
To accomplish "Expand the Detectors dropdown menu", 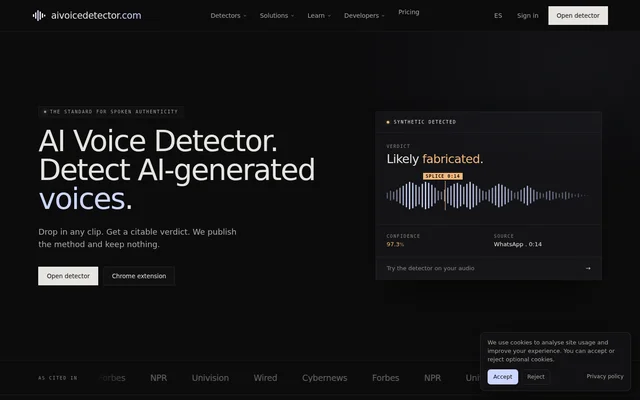I will pos(228,16).
